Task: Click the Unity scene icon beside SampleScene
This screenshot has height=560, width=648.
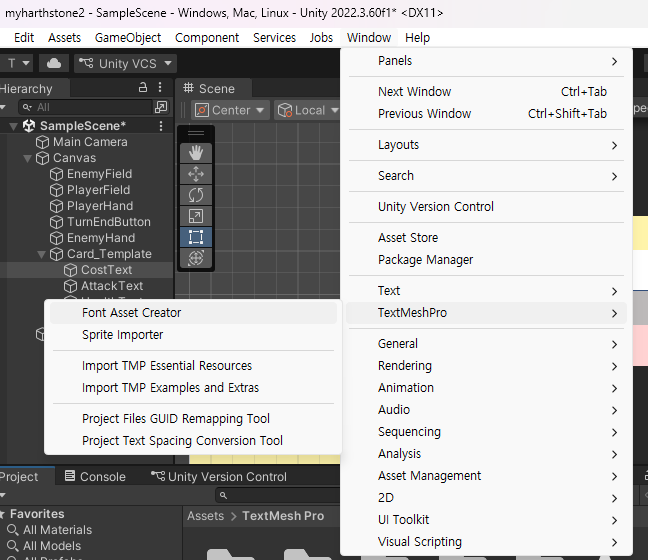Action: click(29, 126)
